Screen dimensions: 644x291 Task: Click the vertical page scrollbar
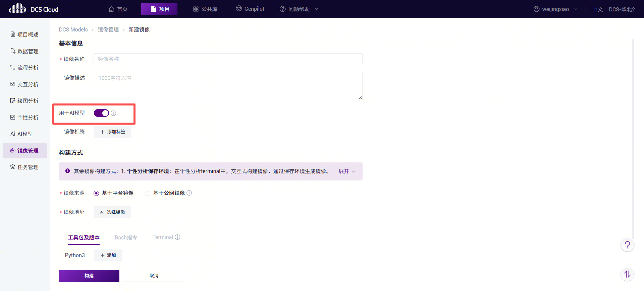pos(633,134)
